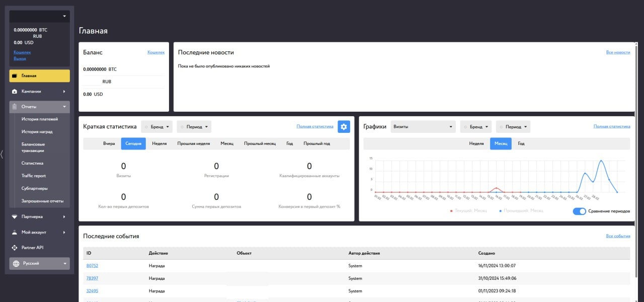Click the Партнерка sidebar icon
The image size is (644, 302).
pos(15,216)
